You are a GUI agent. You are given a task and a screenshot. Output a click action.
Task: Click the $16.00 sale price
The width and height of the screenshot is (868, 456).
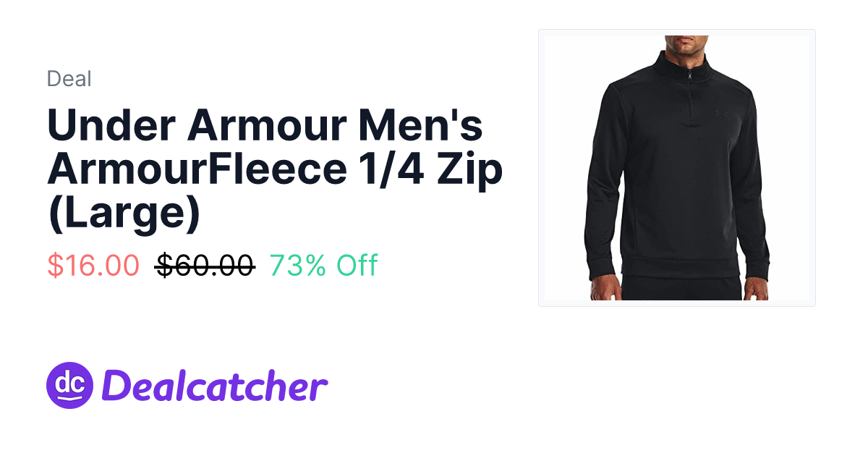pos(93,266)
